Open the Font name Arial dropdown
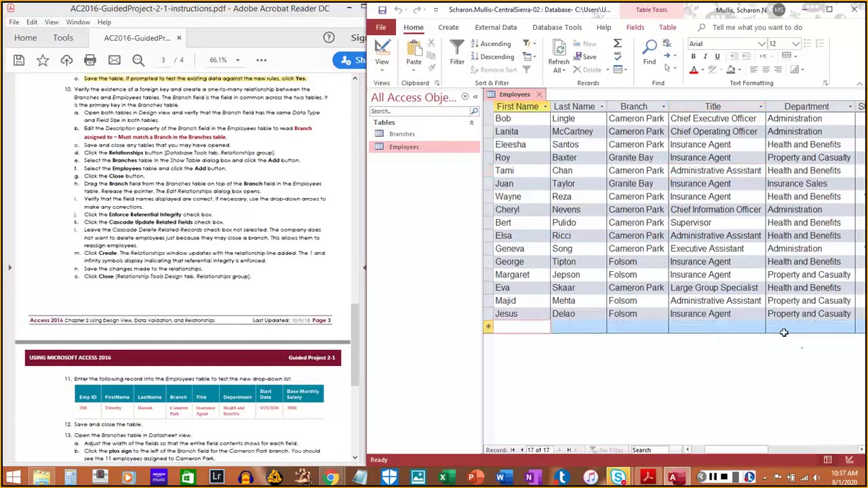Screen dimensions: 868x488 762,44
